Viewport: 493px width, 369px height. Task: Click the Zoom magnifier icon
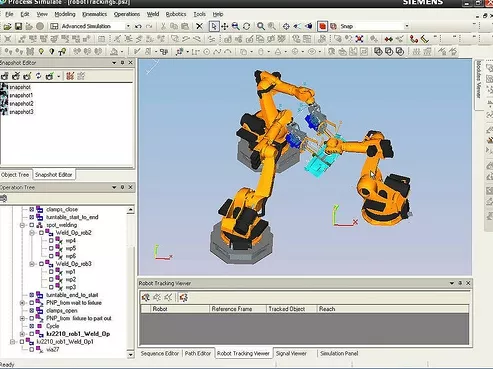pos(261,26)
